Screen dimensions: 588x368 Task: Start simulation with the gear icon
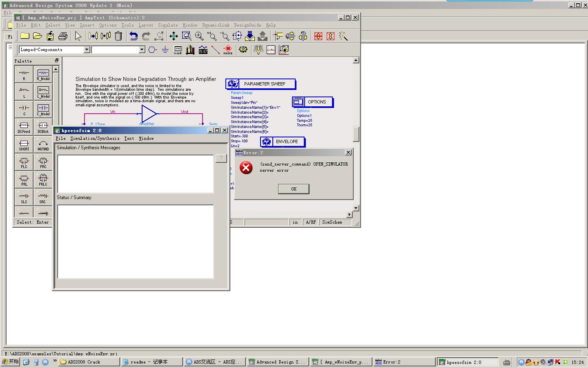point(243,49)
